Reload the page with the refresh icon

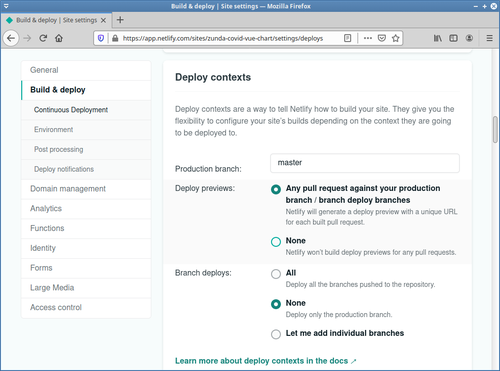[43, 38]
